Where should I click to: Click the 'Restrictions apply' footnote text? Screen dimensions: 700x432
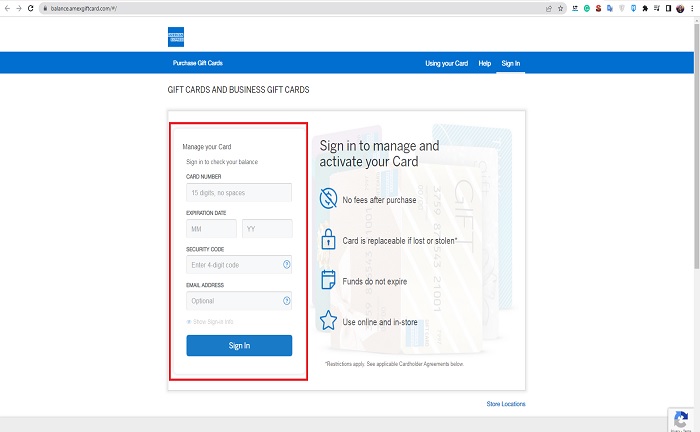[x=395, y=364]
